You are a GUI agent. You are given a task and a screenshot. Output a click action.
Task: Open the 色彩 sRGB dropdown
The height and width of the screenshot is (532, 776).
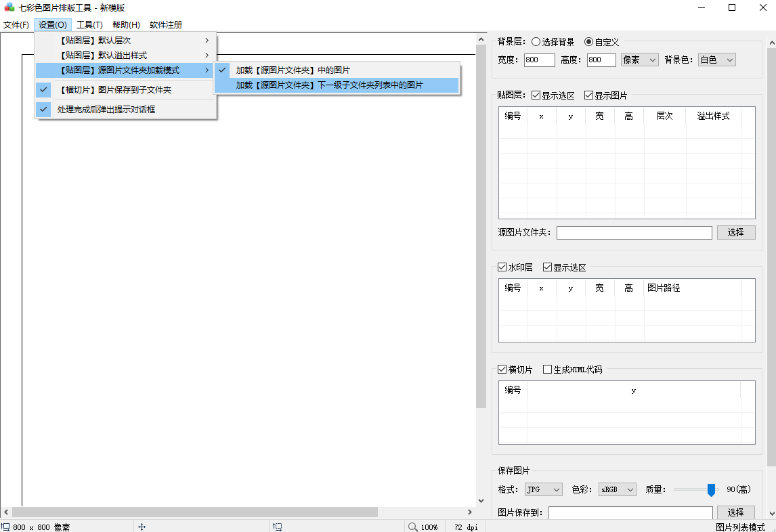(x=617, y=489)
